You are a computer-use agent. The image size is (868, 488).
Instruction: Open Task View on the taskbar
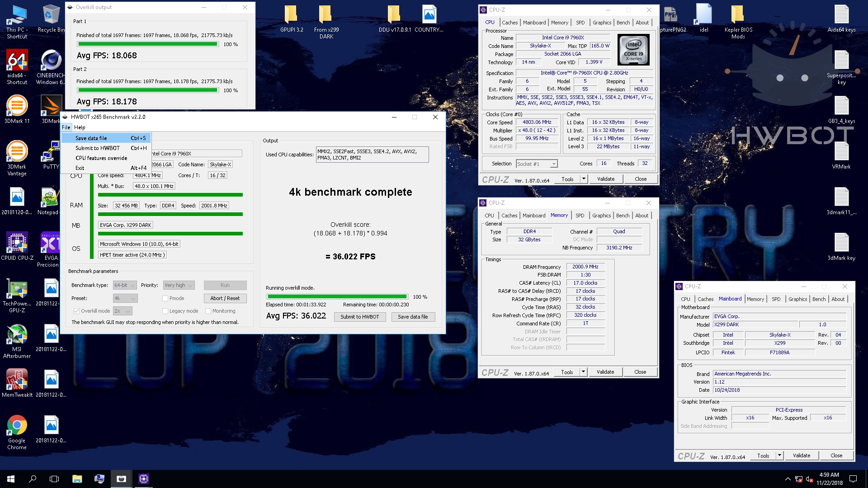click(54, 479)
